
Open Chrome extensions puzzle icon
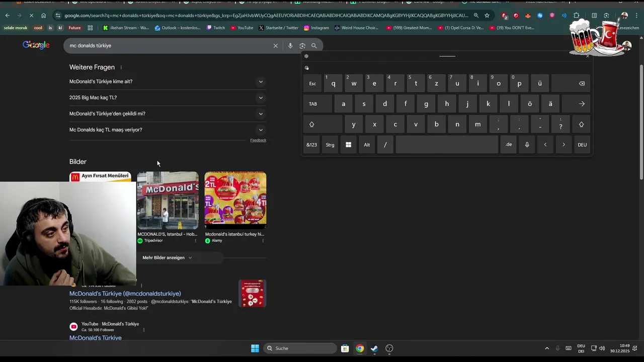coord(576,16)
